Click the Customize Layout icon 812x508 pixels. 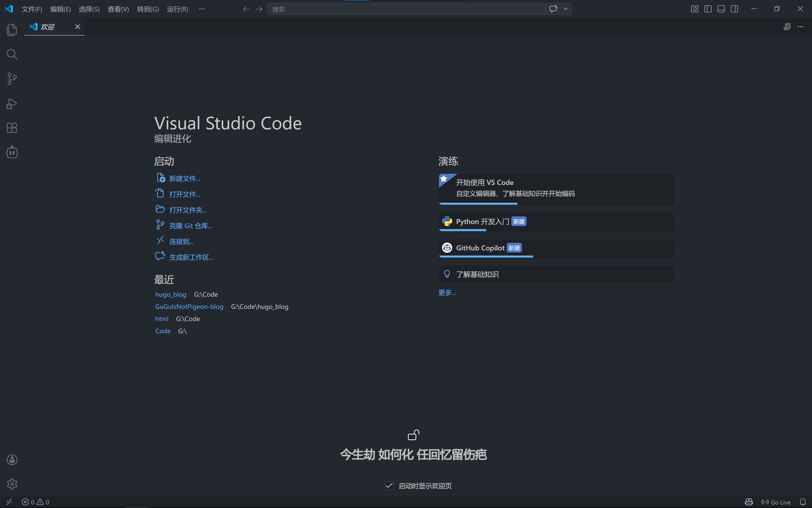point(695,9)
